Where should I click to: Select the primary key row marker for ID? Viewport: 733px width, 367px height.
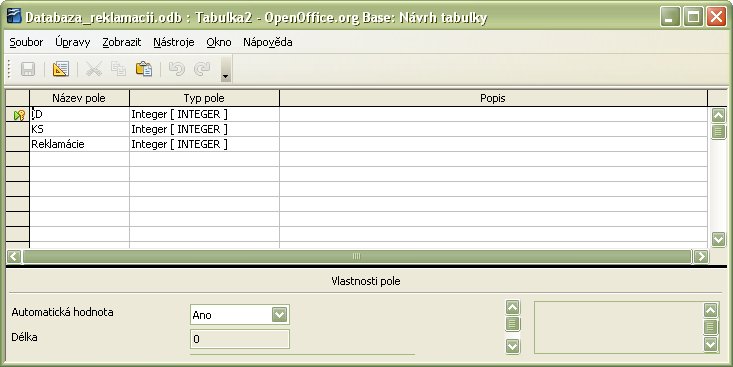tap(18, 115)
